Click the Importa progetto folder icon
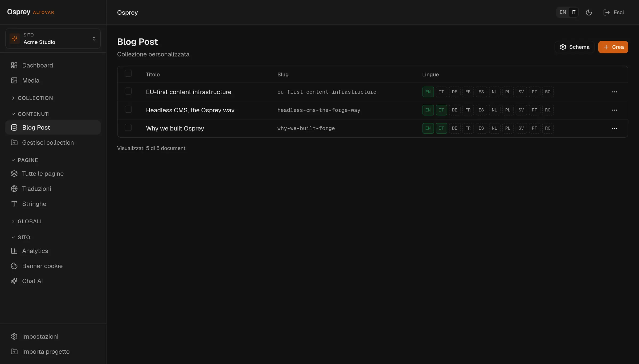This screenshot has width=639, height=364. pyautogui.click(x=14, y=351)
